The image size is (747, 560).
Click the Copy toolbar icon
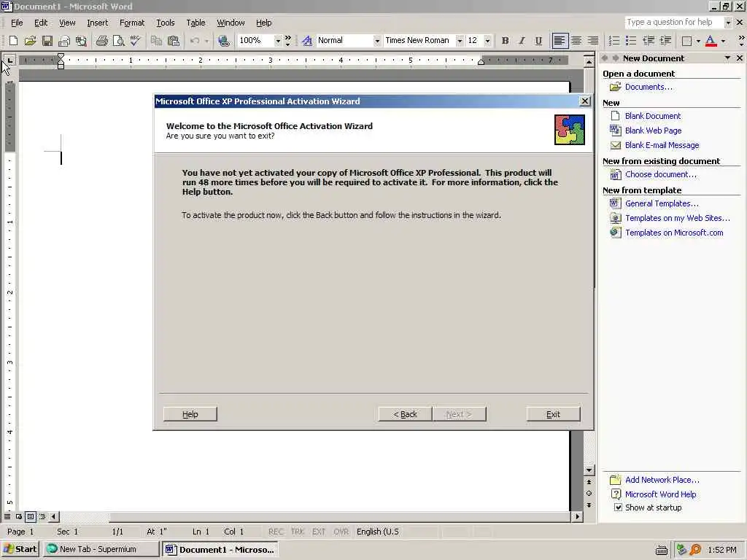click(x=156, y=41)
